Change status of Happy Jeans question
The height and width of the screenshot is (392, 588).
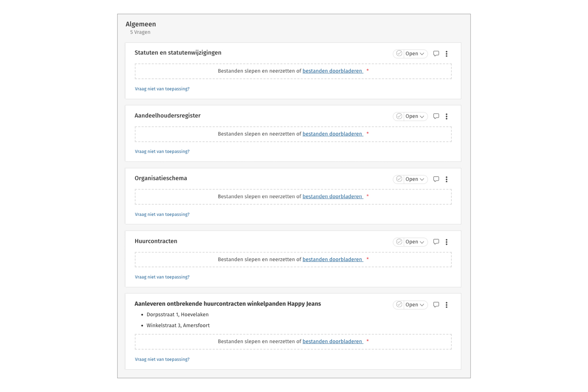point(415,305)
